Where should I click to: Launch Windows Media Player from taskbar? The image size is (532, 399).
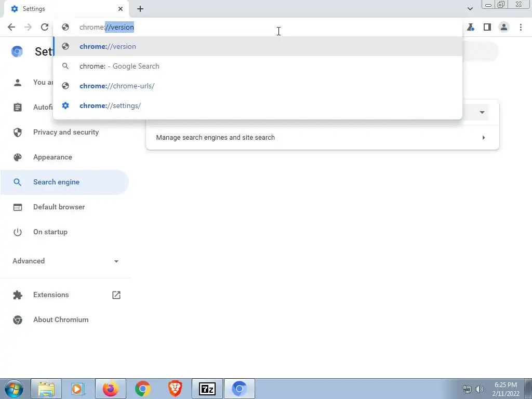click(x=78, y=389)
